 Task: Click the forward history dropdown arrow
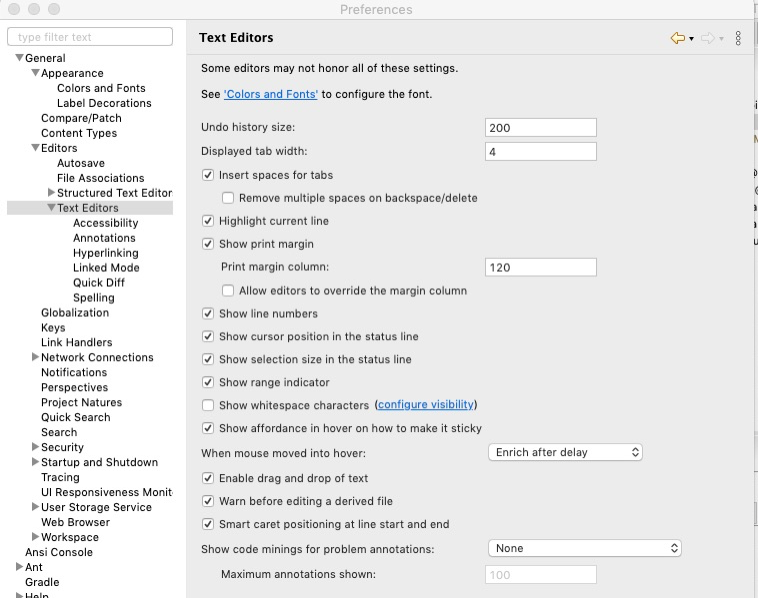[x=721, y=39]
